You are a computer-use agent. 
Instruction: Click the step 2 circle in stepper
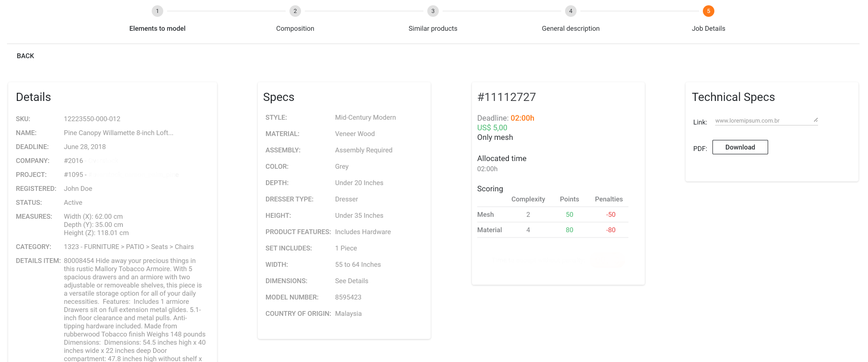click(x=295, y=11)
